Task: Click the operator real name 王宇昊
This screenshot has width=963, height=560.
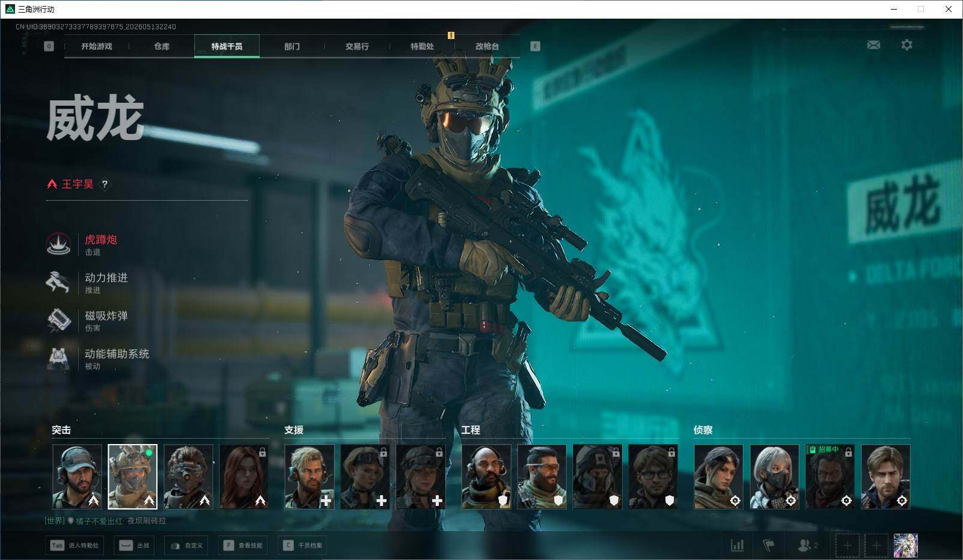Action: point(78,184)
